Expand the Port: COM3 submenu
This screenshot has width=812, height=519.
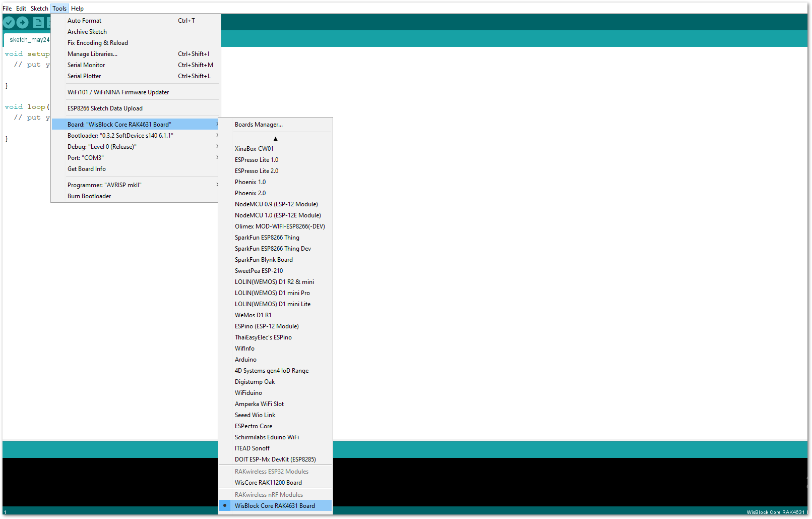click(136, 158)
